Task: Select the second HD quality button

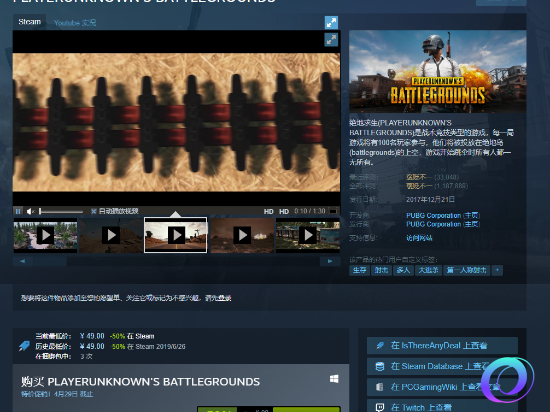Action: click(284, 211)
